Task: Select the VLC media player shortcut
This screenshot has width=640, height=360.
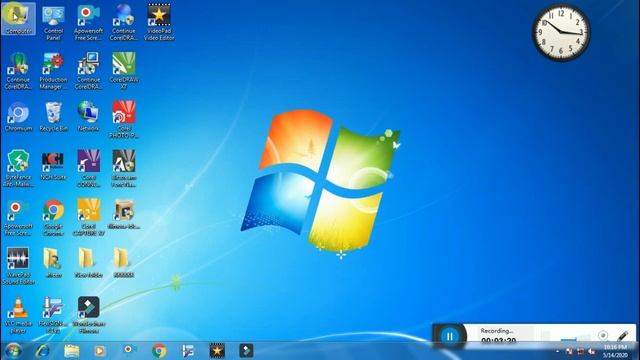Action: [18, 315]
